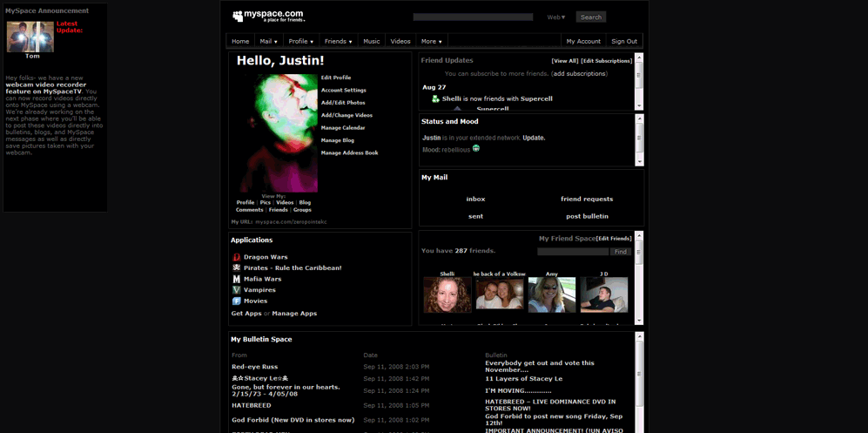The image size is (868, 433).
Task: Expand the Profile dropdown menu
Action: 301,42
